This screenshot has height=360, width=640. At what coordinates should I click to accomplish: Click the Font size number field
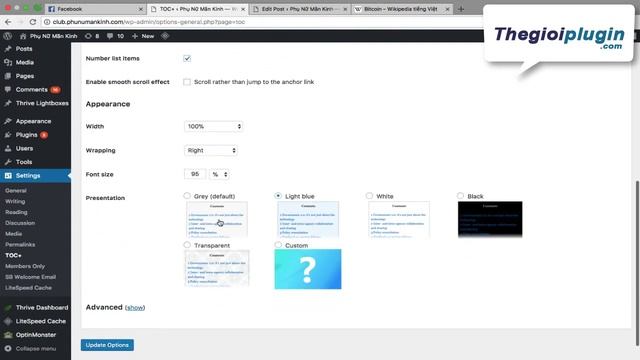[195, 174]
